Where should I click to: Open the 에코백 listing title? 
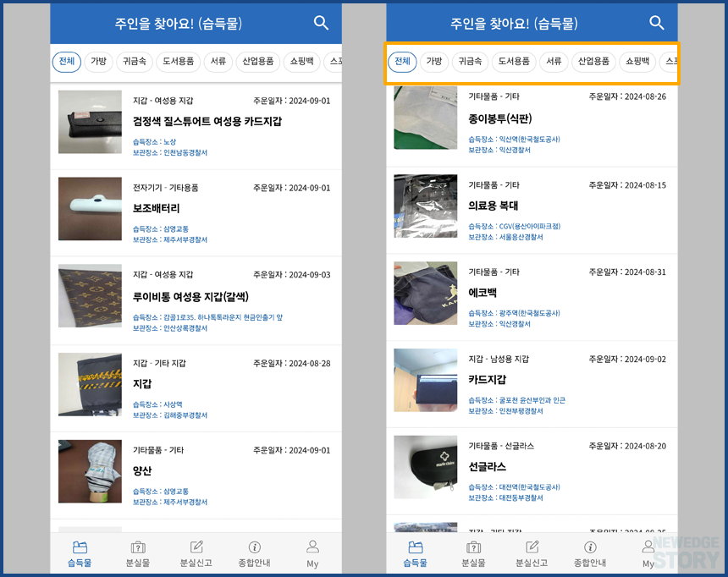[483, 293]
